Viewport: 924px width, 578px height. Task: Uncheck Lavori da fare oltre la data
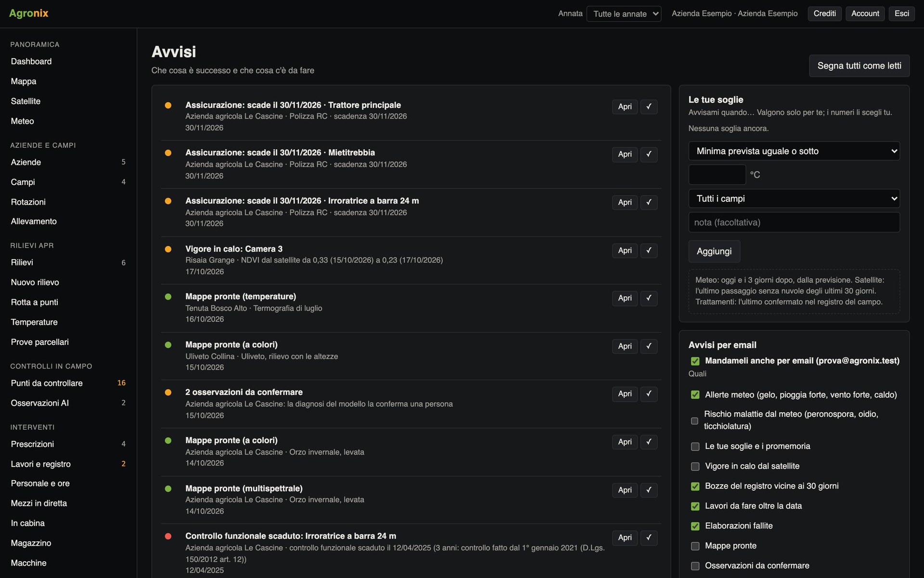tap(695, 506)
